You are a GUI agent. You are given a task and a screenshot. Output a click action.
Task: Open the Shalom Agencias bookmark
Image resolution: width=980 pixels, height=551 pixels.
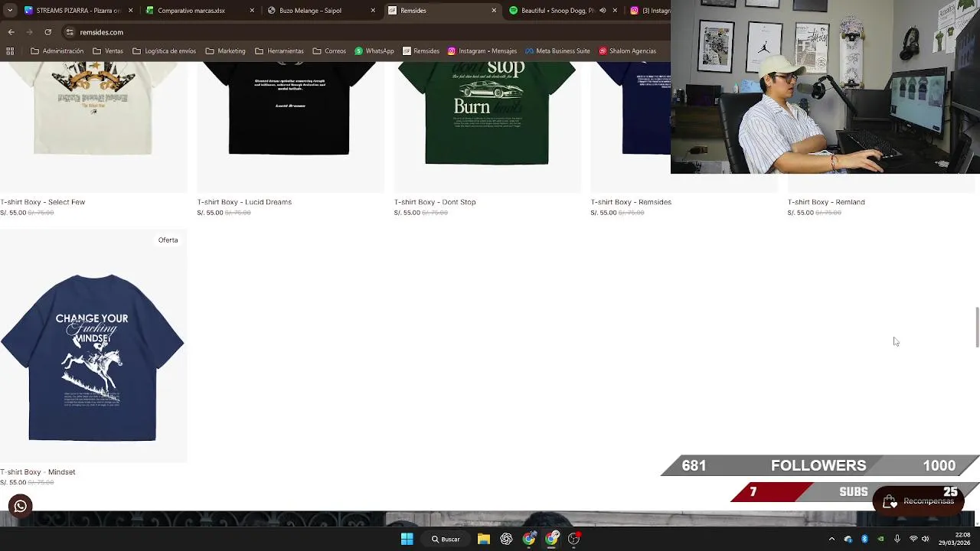click(x=627, y=51)
